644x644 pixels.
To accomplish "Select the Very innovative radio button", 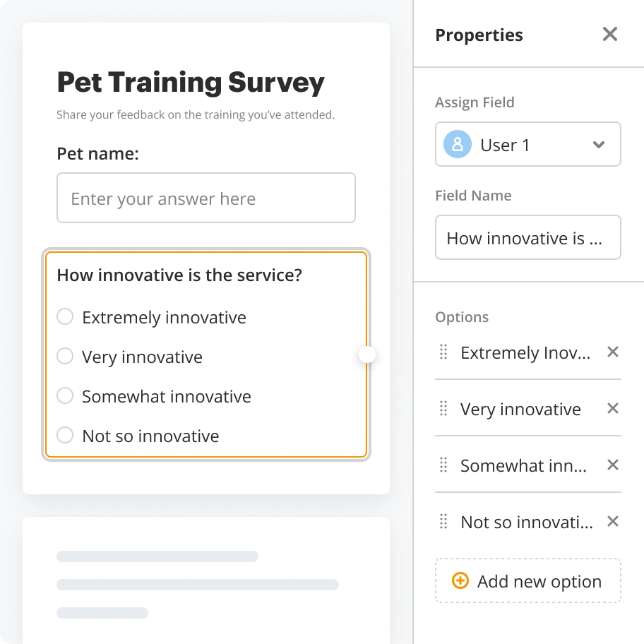I will coord(65,356).
